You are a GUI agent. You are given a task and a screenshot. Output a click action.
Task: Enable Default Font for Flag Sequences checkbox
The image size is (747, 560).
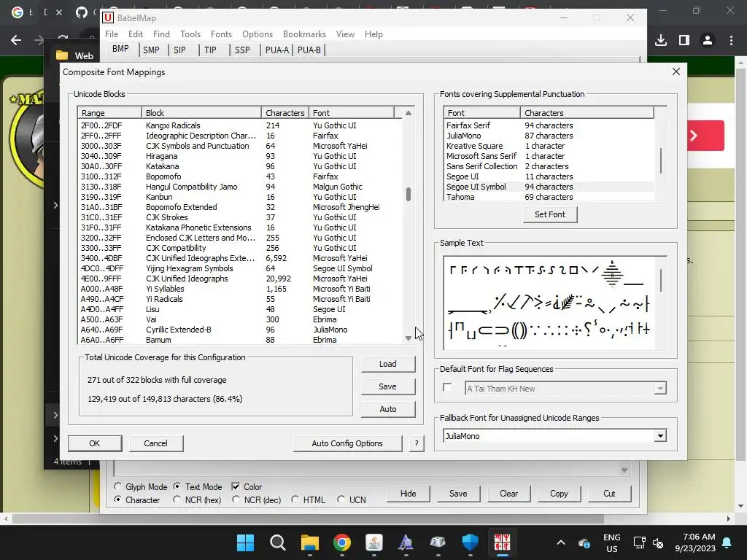[447, 388]
